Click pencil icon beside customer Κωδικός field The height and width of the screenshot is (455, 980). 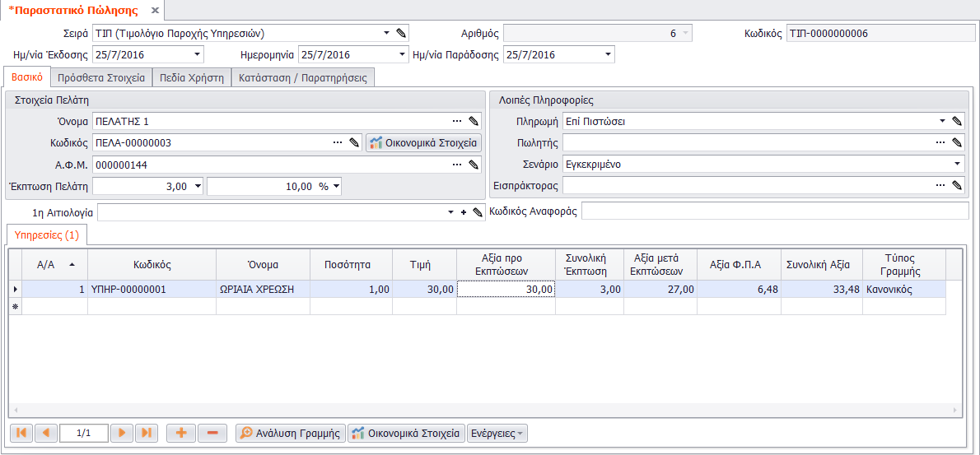pyautogui.click(x=354, y=143)
